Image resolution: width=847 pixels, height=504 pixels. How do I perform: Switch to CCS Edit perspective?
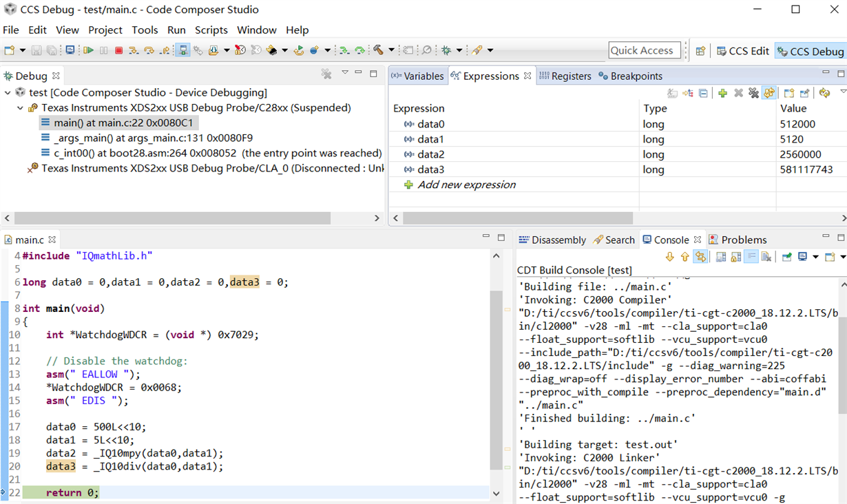coord(742,51)
